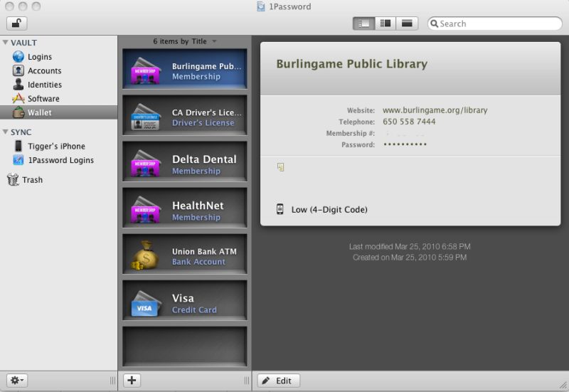Click the 1Password title bar document icon
569x392 pixels.
click(260, 6)
